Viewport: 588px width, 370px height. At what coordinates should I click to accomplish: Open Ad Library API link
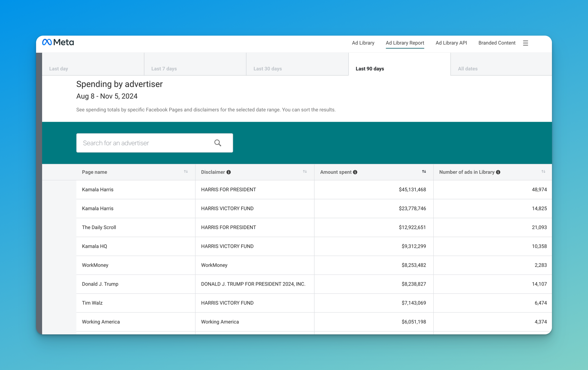(451, 43)
